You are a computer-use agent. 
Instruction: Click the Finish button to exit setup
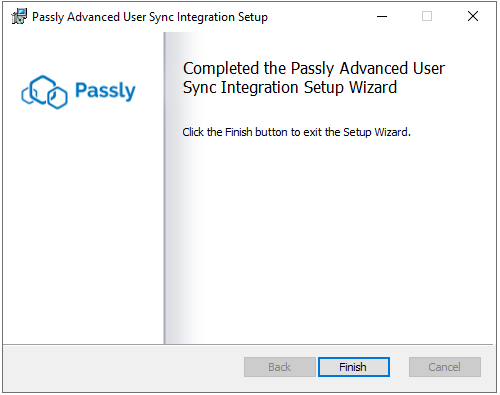click(x=354, y=367)
